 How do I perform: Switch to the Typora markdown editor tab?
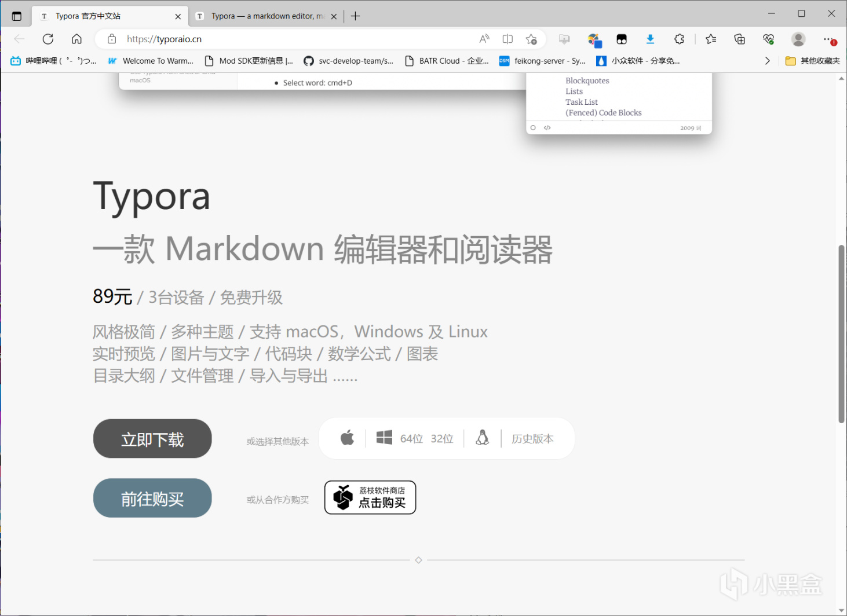point(267,16)
